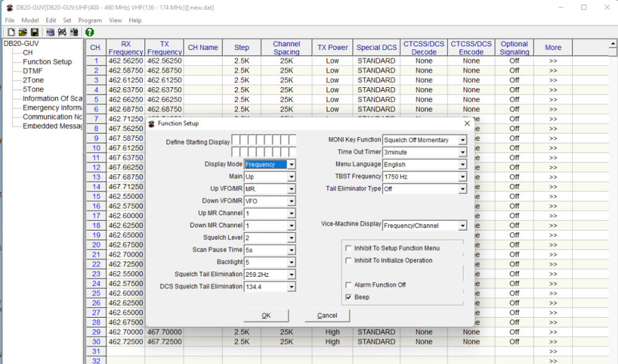Open the Program menu

click(90, 20)
